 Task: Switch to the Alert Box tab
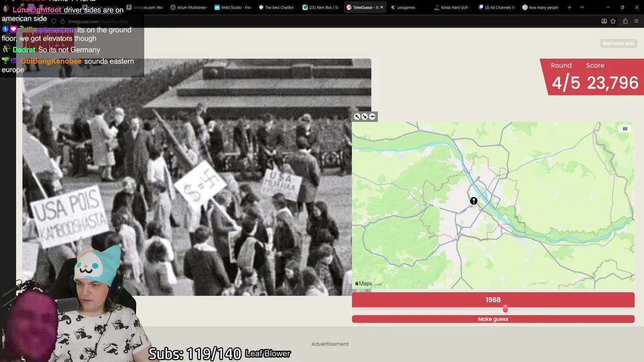321,8
